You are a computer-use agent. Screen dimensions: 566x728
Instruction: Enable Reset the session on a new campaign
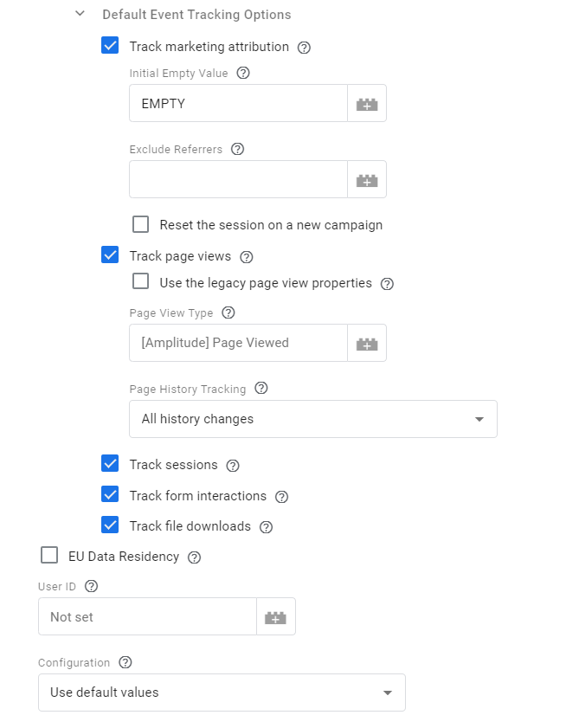(141, 225)
